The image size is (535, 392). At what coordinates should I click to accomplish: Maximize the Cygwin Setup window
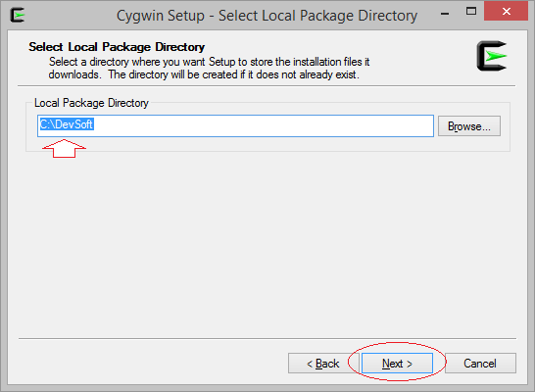(471, 11)
